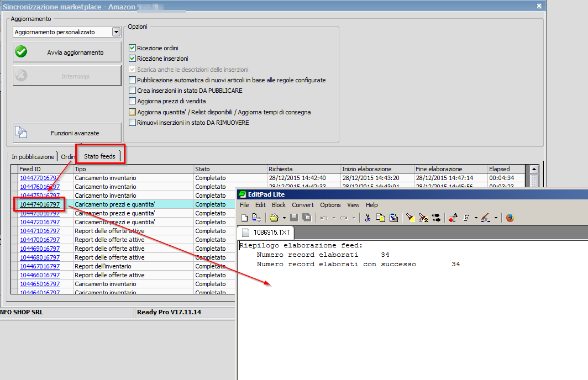
Task: Select the 1086915.TXT file tab
Action: point(266,233)
